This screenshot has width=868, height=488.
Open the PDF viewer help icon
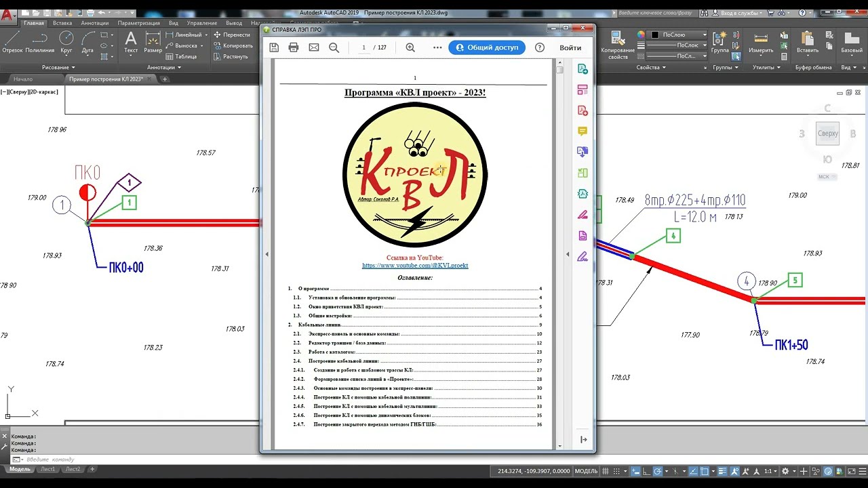540,47
